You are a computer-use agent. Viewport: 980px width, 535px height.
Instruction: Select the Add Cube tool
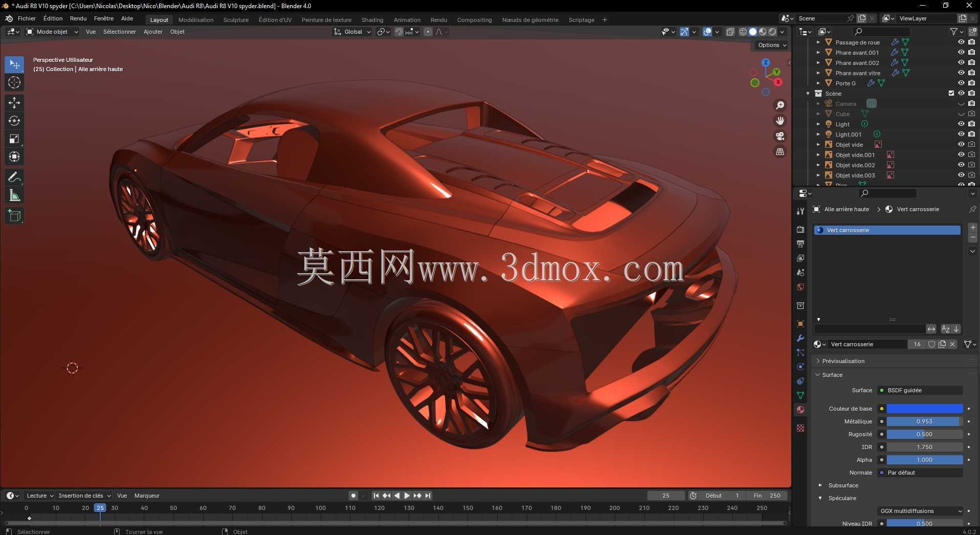(14, 216)
